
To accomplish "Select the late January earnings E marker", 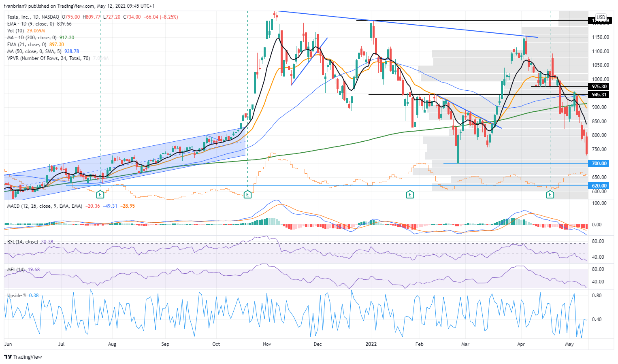I will pos(410,195).
